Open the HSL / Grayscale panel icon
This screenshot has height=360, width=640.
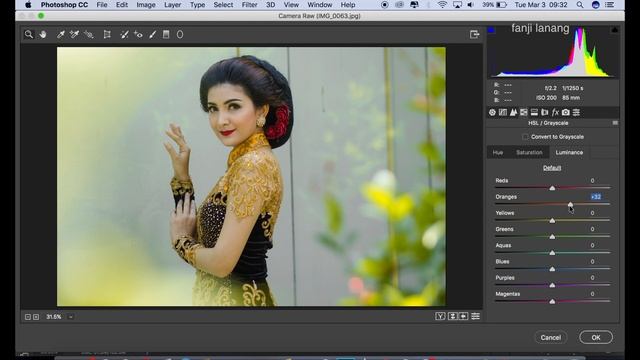click(524, 112)
